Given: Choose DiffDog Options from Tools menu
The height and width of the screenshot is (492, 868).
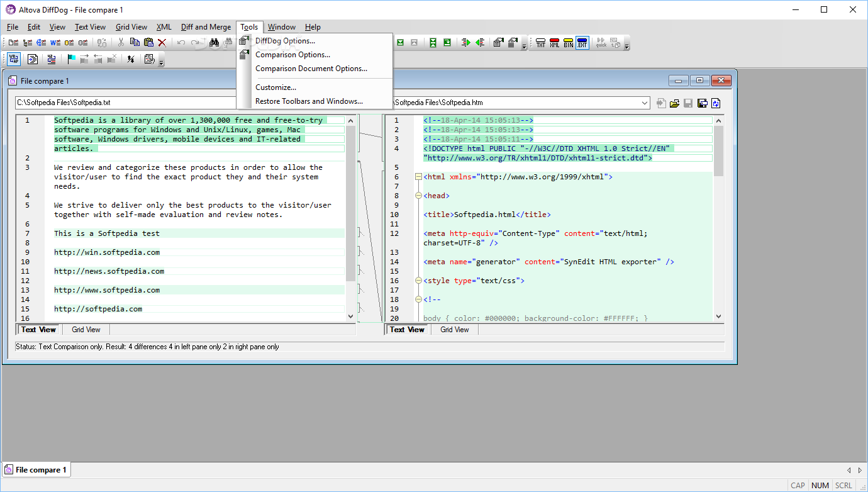Looking at the screenshot, I should point(285,41).
